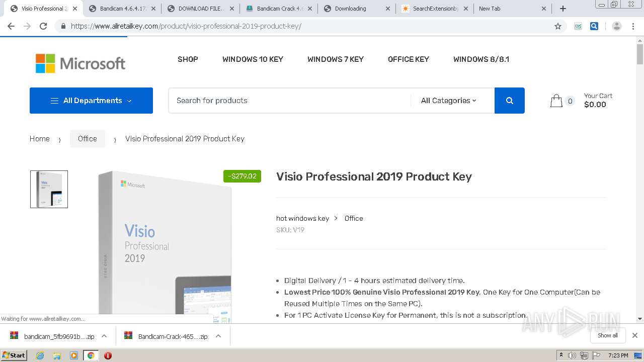Expand options for bandicam_5fb9691b zip download

[104, 336]
